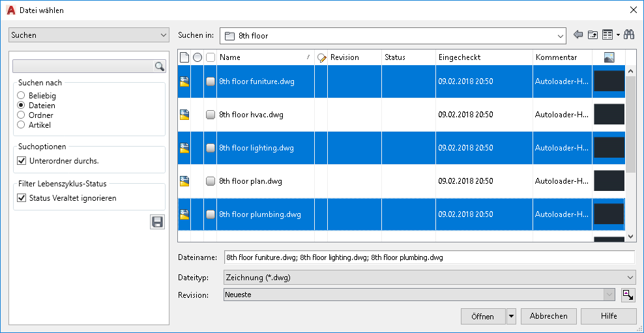This screenshot has width=644, height=333.
Task: Open the arrow next to Öffnen button
Action: pyautogui.click(x=511, y=316)
